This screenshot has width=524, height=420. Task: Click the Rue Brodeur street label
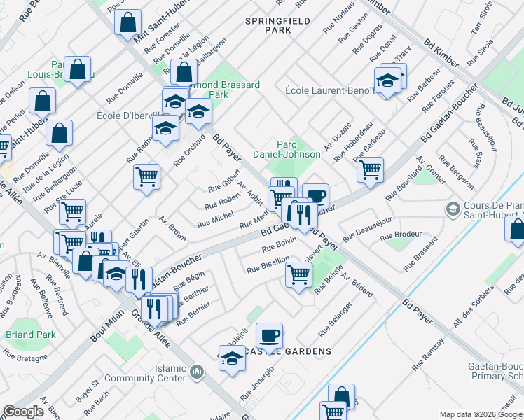(401, 236)
